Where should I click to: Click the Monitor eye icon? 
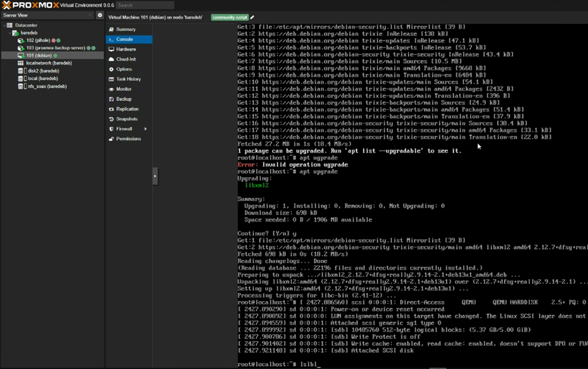[x=111, y=89]
